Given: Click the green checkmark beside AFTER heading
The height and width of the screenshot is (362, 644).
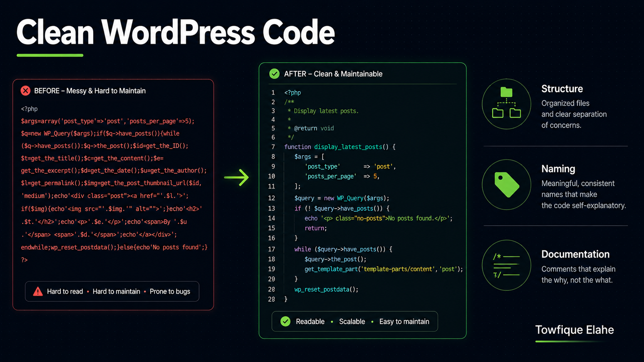Looking at the screenshot, I should coord(274,73).
